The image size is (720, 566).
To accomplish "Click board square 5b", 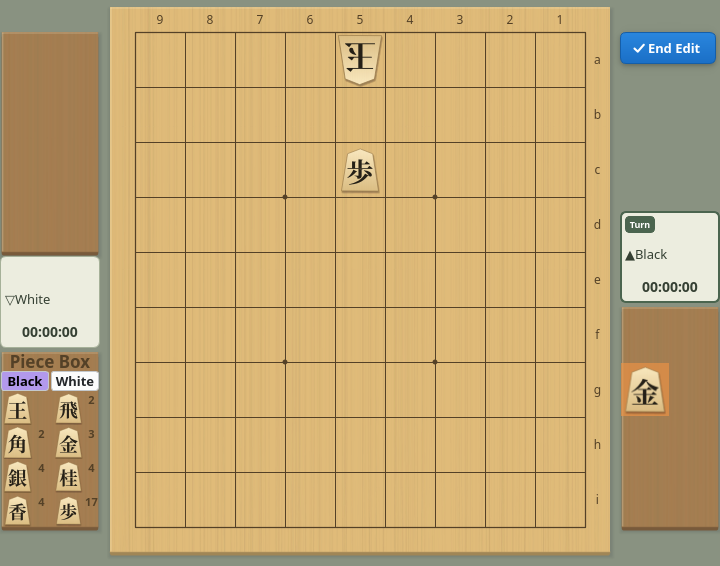I will click(360, 115).
